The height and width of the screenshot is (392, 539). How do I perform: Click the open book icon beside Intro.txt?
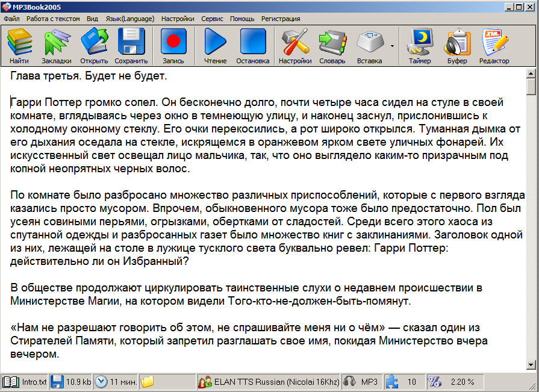point(10,382)
